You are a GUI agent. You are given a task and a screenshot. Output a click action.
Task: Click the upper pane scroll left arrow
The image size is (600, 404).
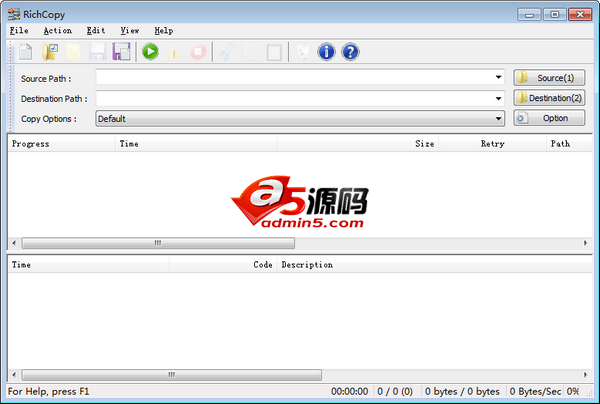pos(14,243)
